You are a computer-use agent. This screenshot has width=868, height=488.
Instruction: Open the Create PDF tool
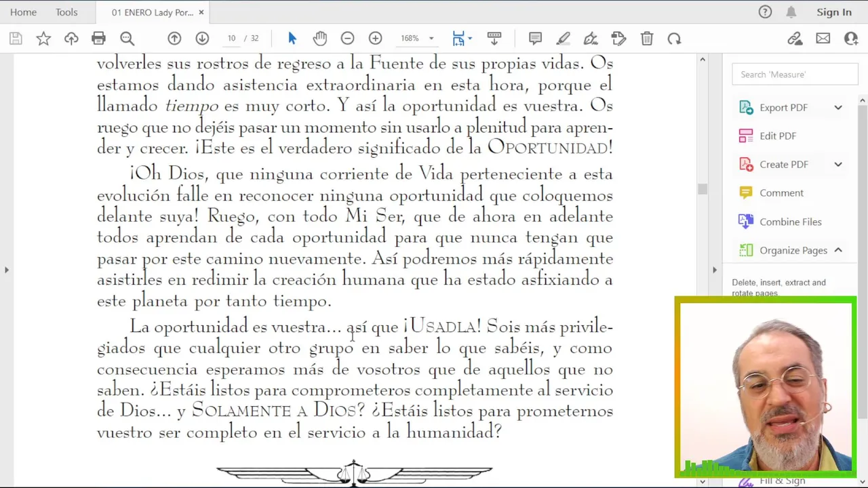coord(784,165)
